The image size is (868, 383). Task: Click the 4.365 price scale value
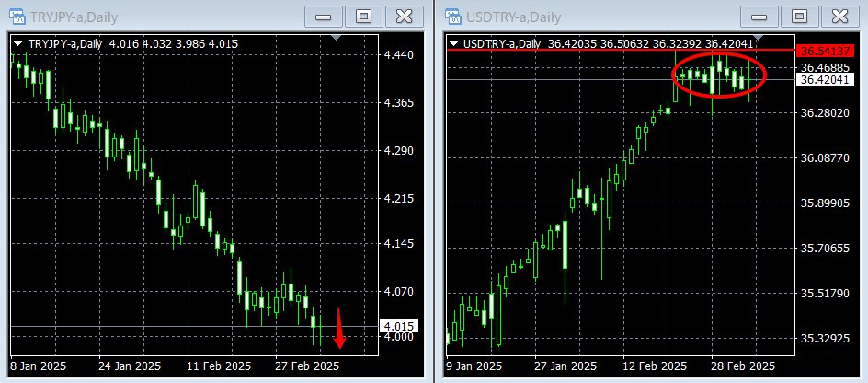click(x=397, y=102)
